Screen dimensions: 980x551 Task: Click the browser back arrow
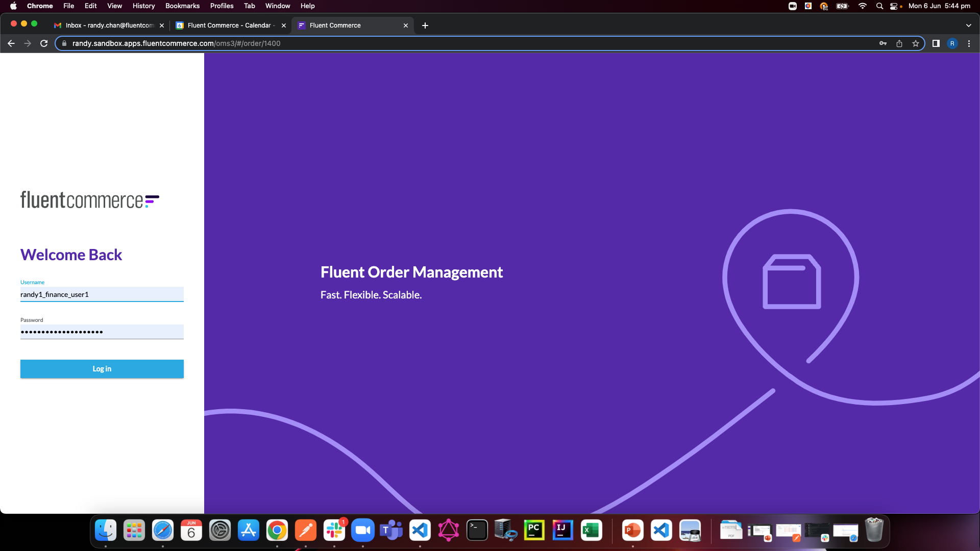pos(11,43)
